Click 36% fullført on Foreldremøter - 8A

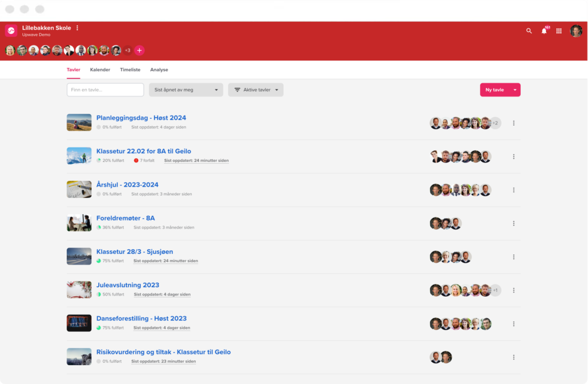(x=110, y=228)
